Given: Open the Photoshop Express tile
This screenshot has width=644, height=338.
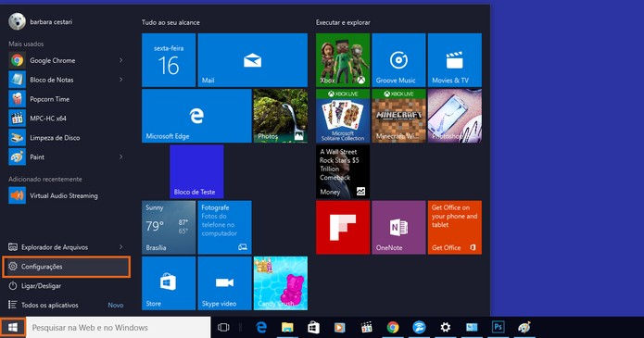Looking at the screenshot, I should (455, 116).
